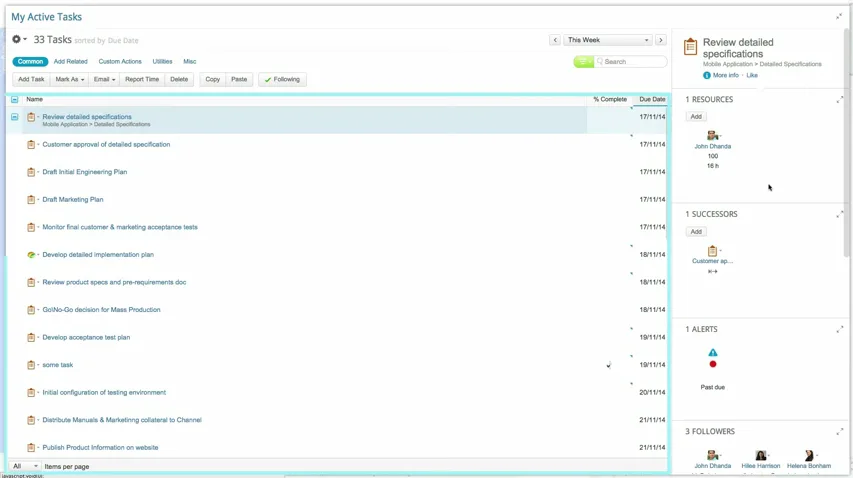This screenshot has height=478, width=853.
Task: Switch to the Add Related tab
Action: click(x=71, y=61)
